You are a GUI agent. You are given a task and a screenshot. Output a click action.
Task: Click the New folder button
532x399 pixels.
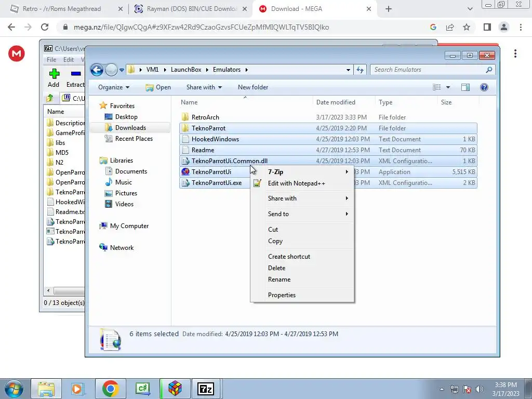253,87
